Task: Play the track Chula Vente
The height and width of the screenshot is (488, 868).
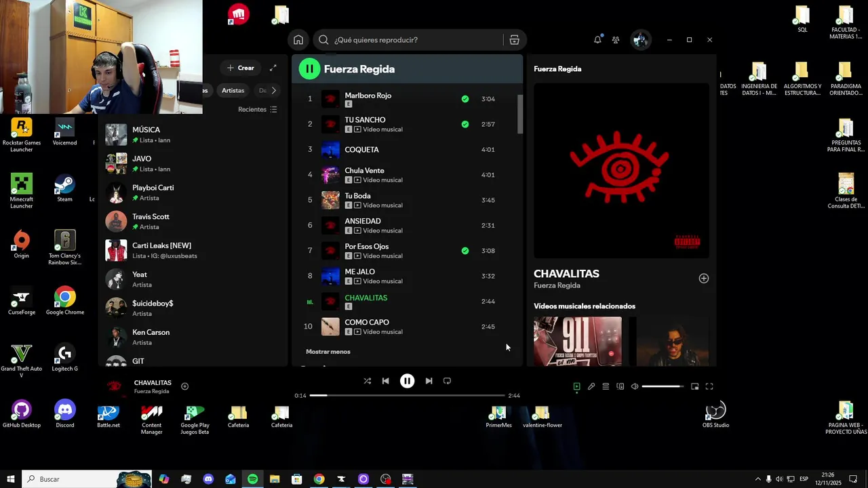Action: [x=407, y=175]
